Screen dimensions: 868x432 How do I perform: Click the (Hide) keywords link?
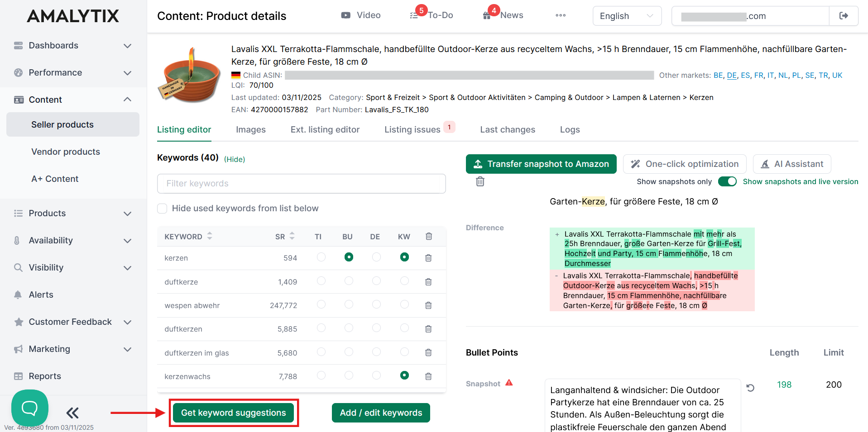[x=235, y=159]
